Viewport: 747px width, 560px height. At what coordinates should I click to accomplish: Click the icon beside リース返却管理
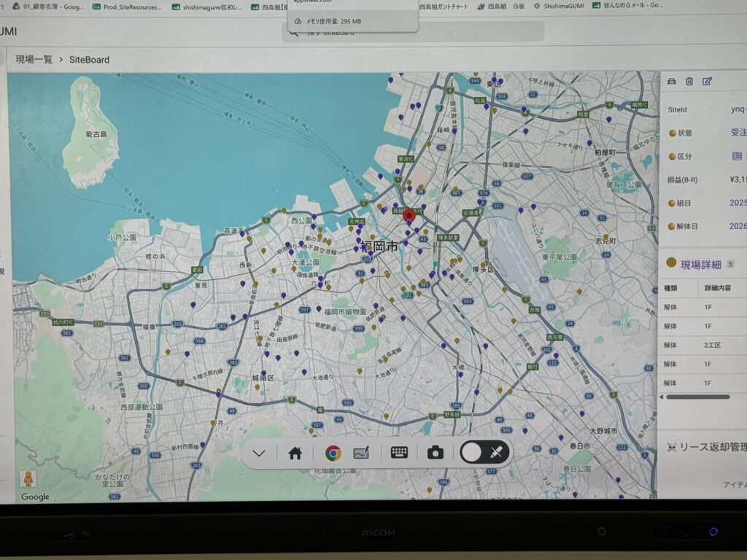(x=671, y=448)
